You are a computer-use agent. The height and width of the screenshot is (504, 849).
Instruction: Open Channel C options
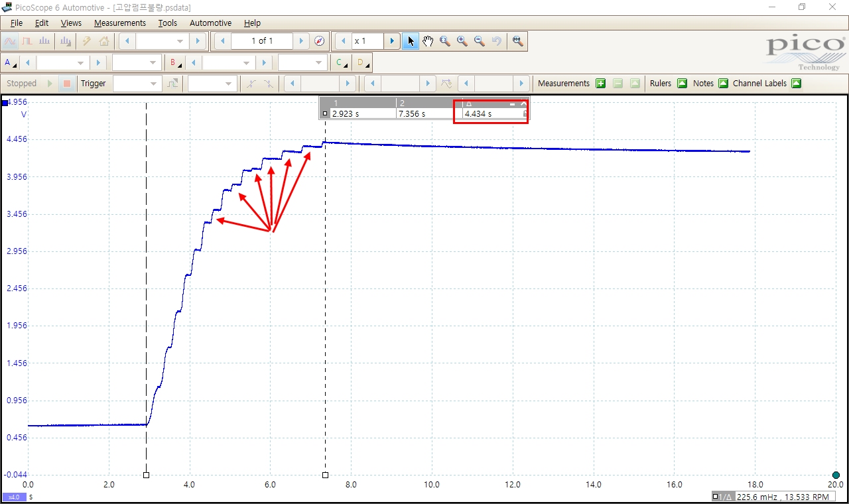(341, 63)
